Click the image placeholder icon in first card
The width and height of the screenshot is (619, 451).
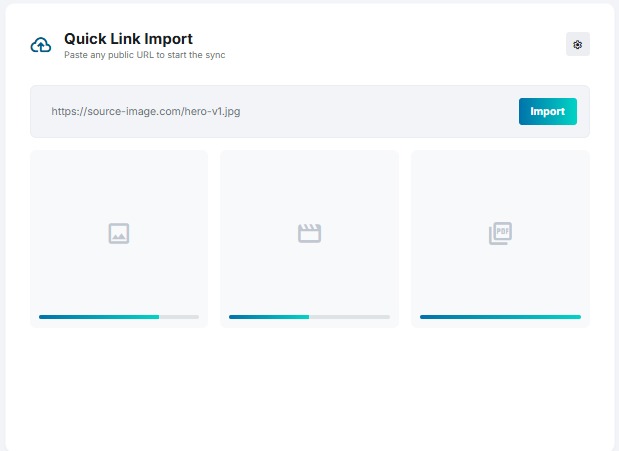coord(119,233)
